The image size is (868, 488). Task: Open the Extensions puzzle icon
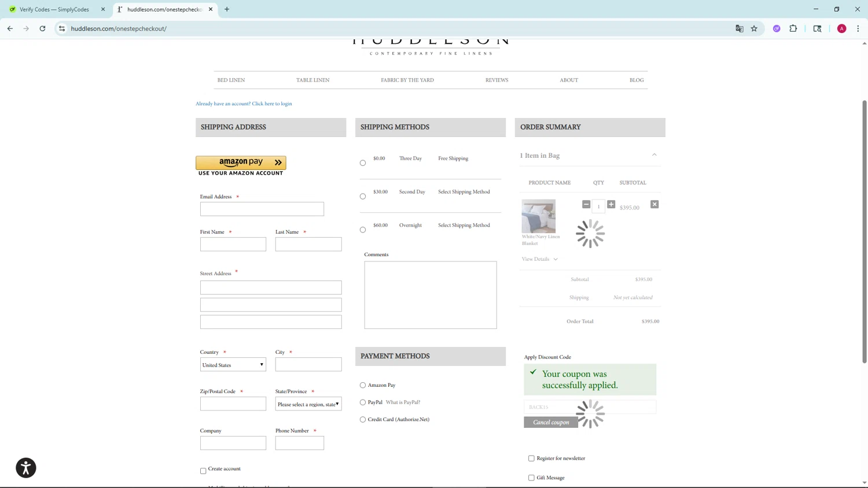point(793,28)
